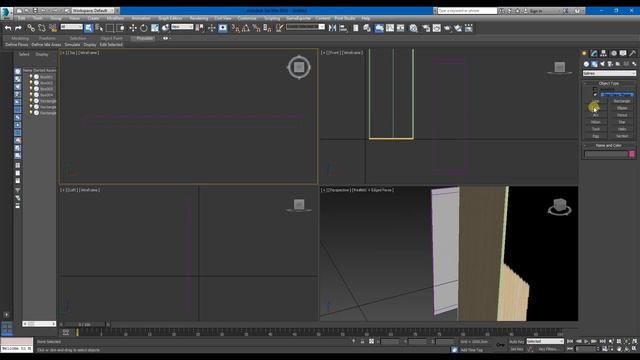This screenshot has width=640, height=360.
Task: Open the Help menu
Action: tap(365, 18)
